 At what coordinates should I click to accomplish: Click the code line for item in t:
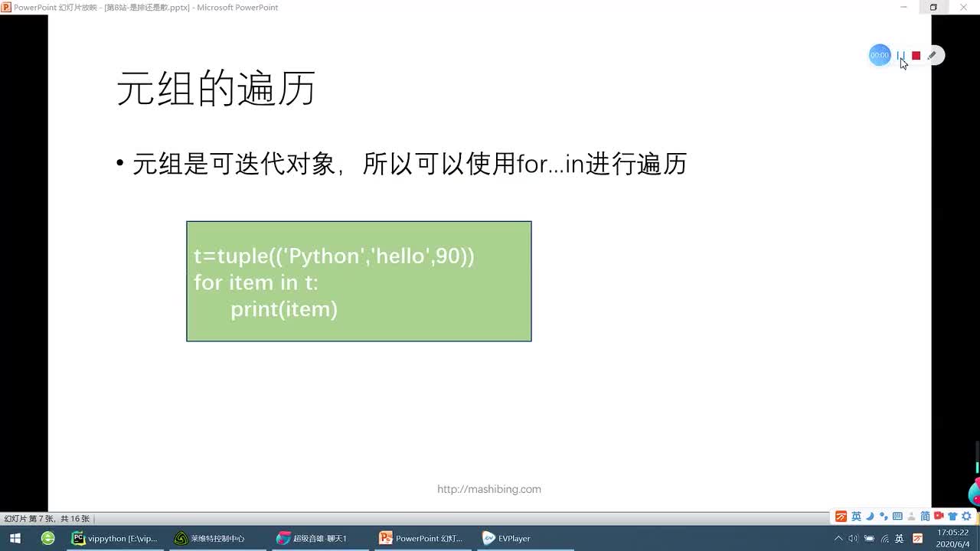256,282
